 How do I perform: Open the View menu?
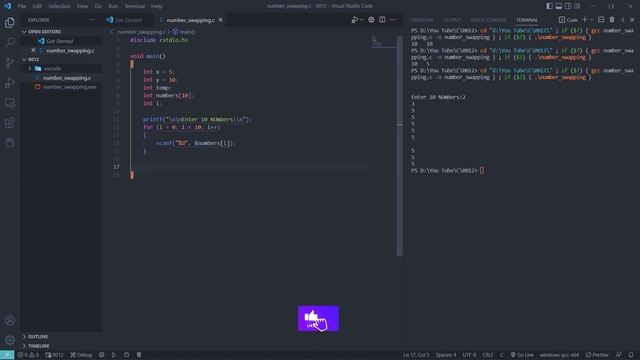(82, 6)
